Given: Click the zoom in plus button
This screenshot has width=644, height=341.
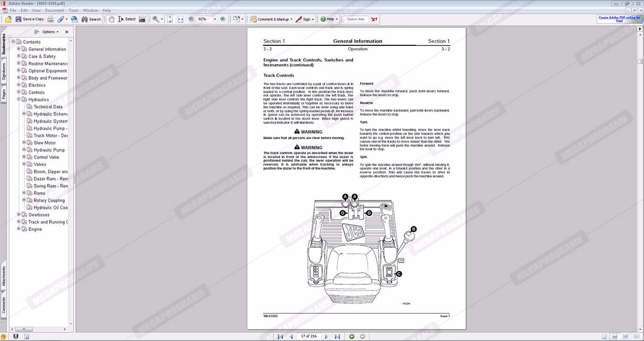Looking at the screenshot, I should (223, 19).
